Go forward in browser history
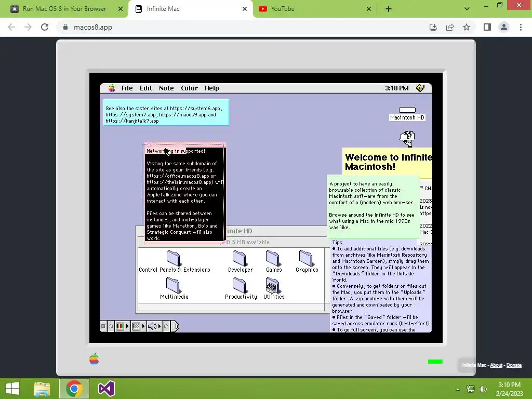Screen dimensions: 532x399 (x=28, y=27)
